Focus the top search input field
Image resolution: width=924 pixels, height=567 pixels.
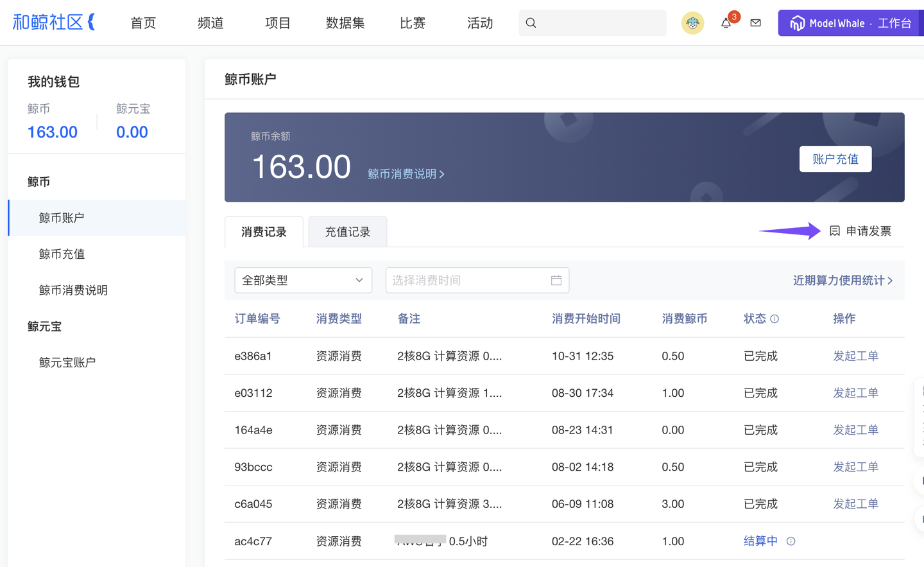tap(592, 23)
